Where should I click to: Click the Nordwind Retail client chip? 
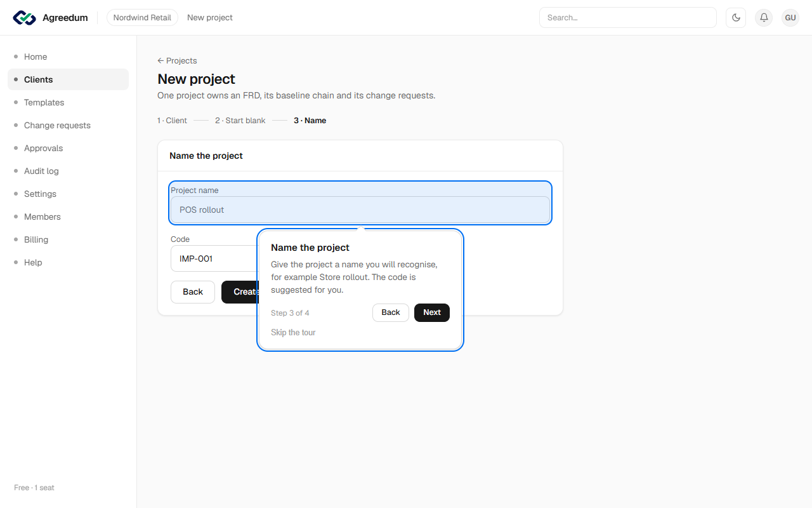[x=142, y=18]
